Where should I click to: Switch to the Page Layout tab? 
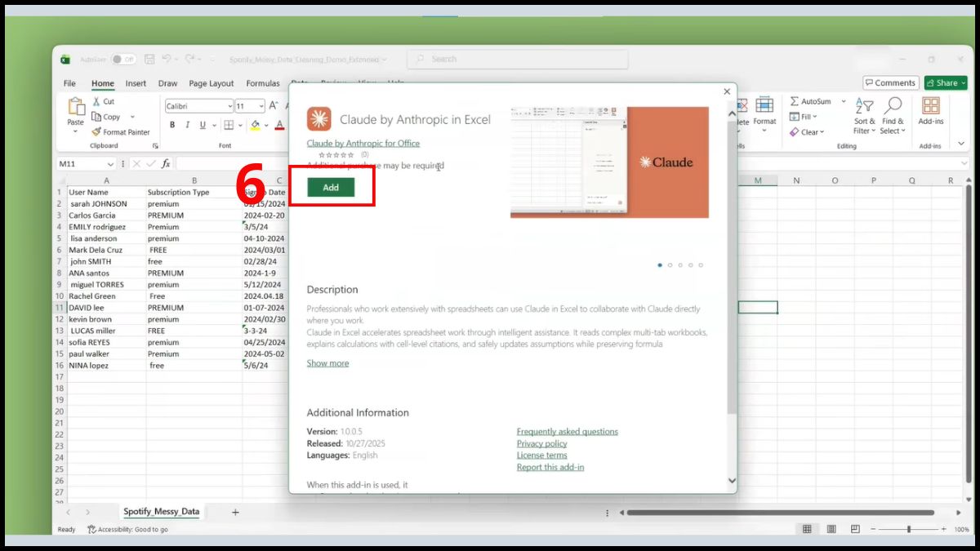[x=212, y=83]
